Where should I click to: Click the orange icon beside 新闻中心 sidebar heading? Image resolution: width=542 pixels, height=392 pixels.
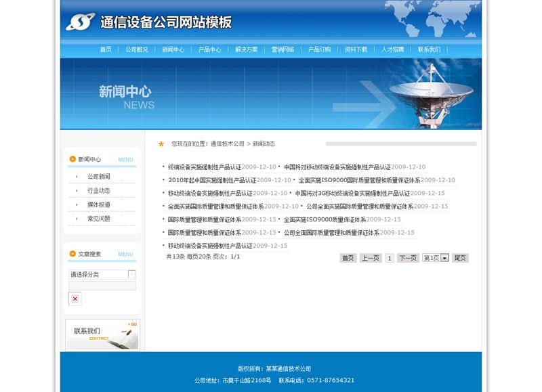point(72,159)
